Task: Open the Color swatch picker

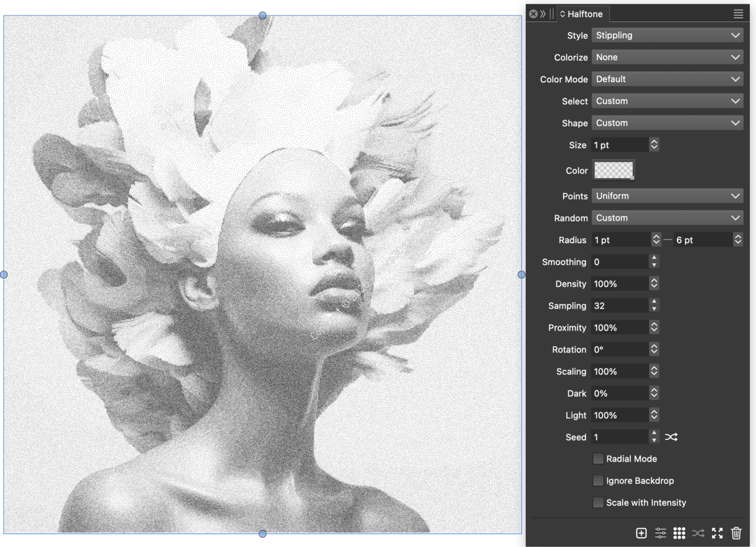Action: click(x=613, y=170)
